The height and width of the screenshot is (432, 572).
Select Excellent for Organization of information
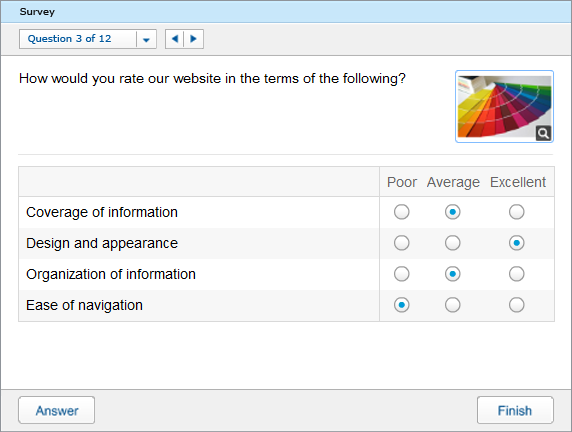click(x=517, y=274)
